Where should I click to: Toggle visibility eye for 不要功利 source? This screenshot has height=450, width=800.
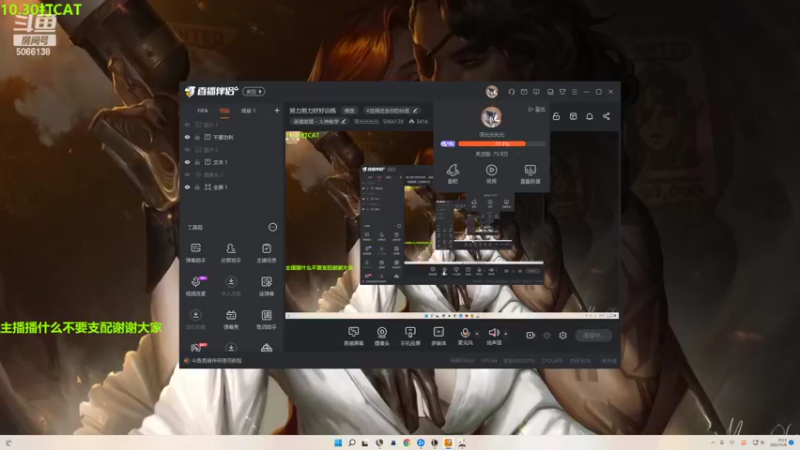[187, 137]
